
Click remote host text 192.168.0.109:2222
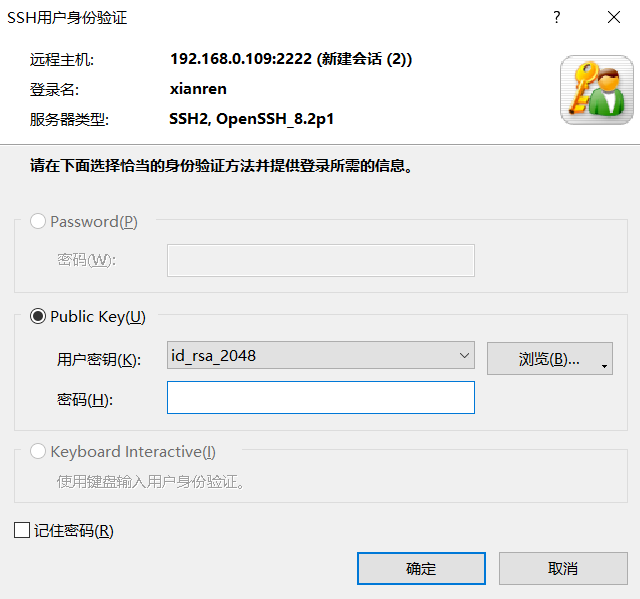click(241, 59)
